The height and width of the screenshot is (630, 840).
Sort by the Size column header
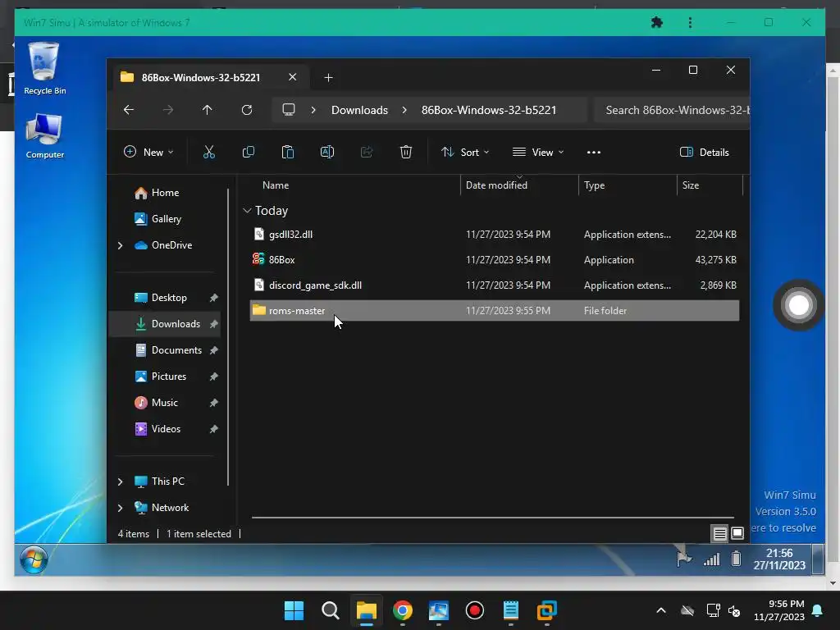click(691, 185)
